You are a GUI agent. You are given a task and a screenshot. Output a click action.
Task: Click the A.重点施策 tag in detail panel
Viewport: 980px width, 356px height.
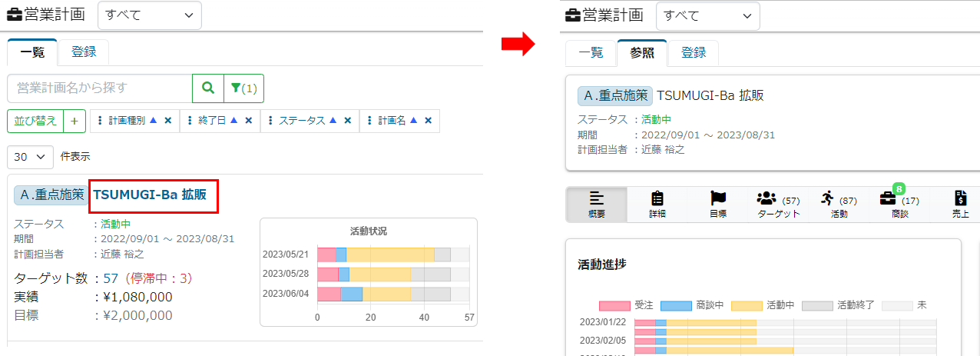[614, 95]
